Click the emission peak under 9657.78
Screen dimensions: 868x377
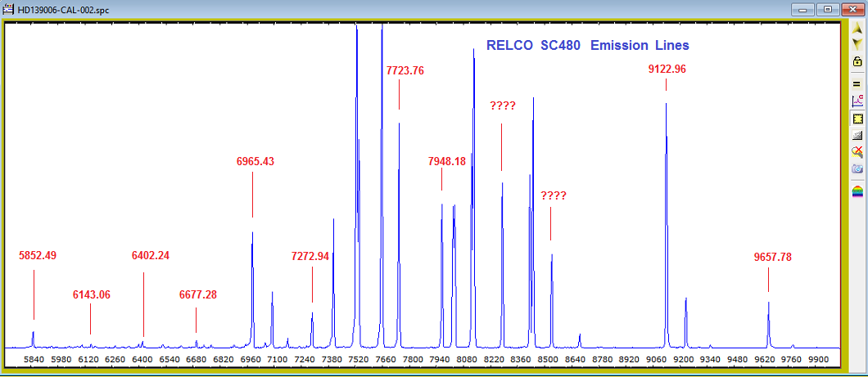point(768,325)
